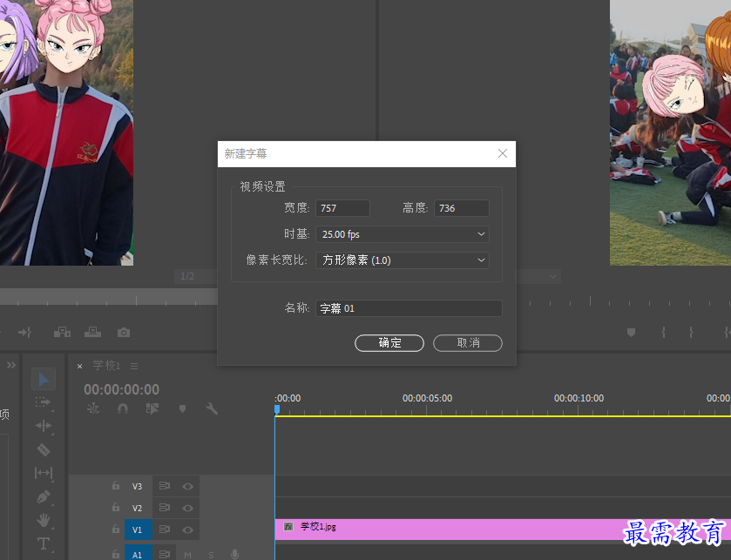Close the 新建字幕 dialog
Image resolution: width=731 pixels, height=560 pixels.
502,153
